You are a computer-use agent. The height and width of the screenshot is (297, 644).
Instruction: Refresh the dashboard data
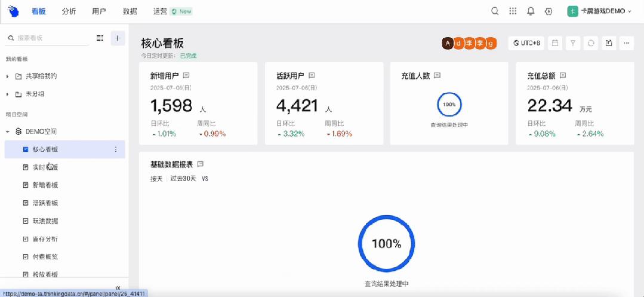[591, 43]
